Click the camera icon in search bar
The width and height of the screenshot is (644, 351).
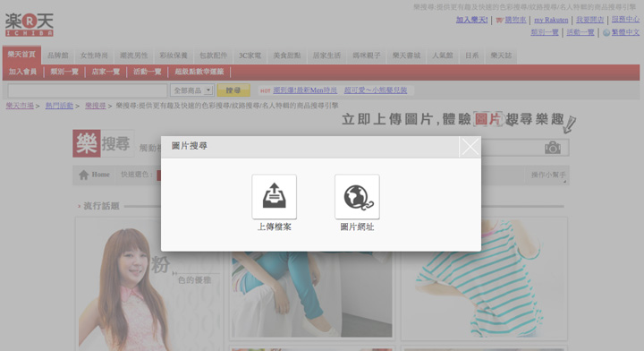pos(553,148)
